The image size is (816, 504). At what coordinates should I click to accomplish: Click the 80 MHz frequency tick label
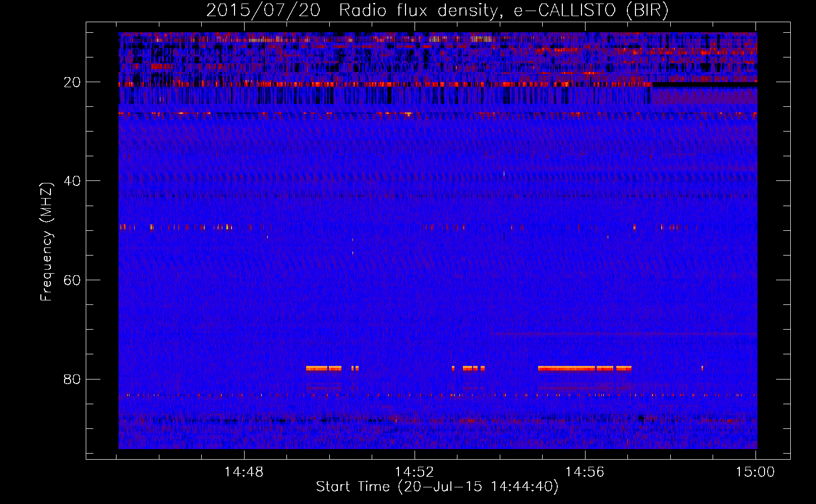coord(72,379)
